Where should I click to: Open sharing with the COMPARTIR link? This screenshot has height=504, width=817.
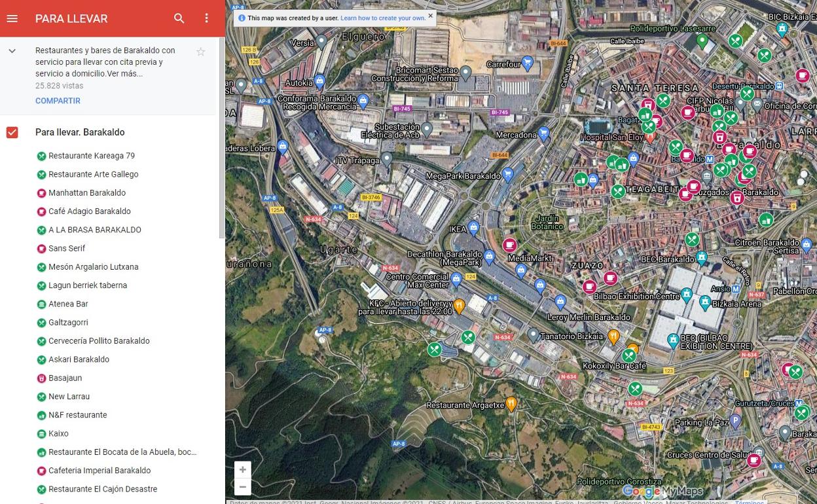tap(58, 101)
